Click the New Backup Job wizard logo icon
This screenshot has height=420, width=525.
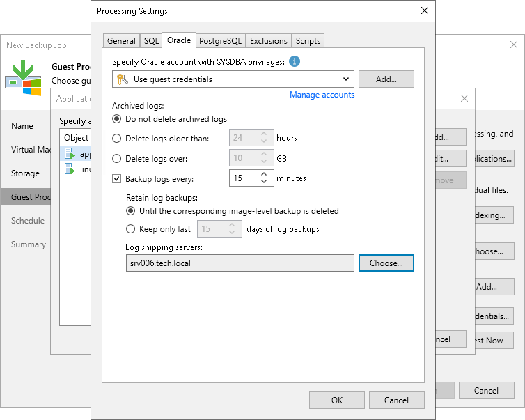click(23, 78)
